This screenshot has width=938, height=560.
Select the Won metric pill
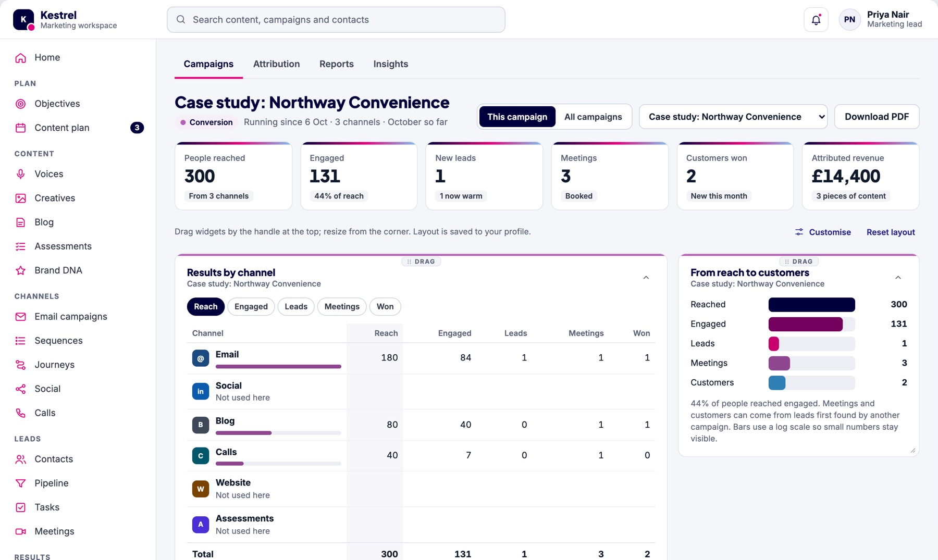(x=385, y=307)
